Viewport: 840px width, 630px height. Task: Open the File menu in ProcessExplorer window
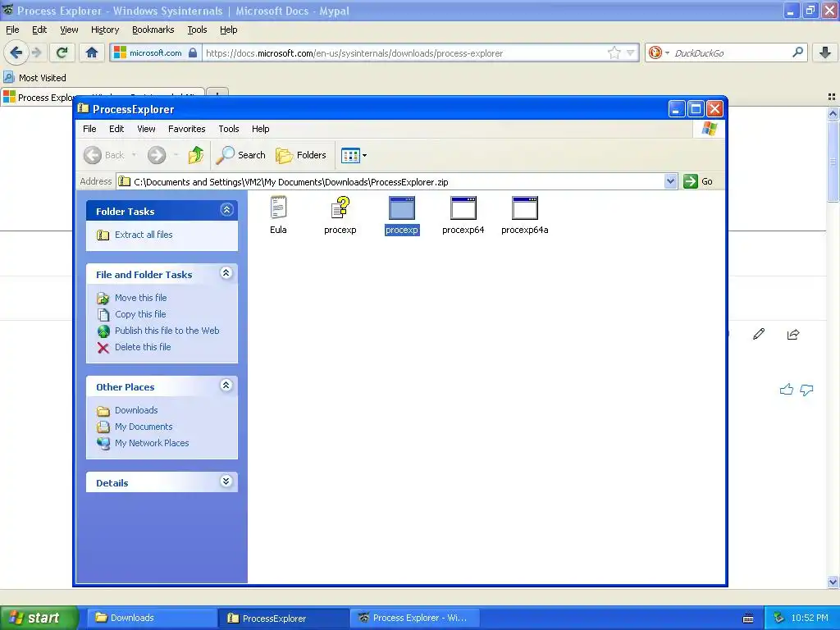(x=89, y=129)
